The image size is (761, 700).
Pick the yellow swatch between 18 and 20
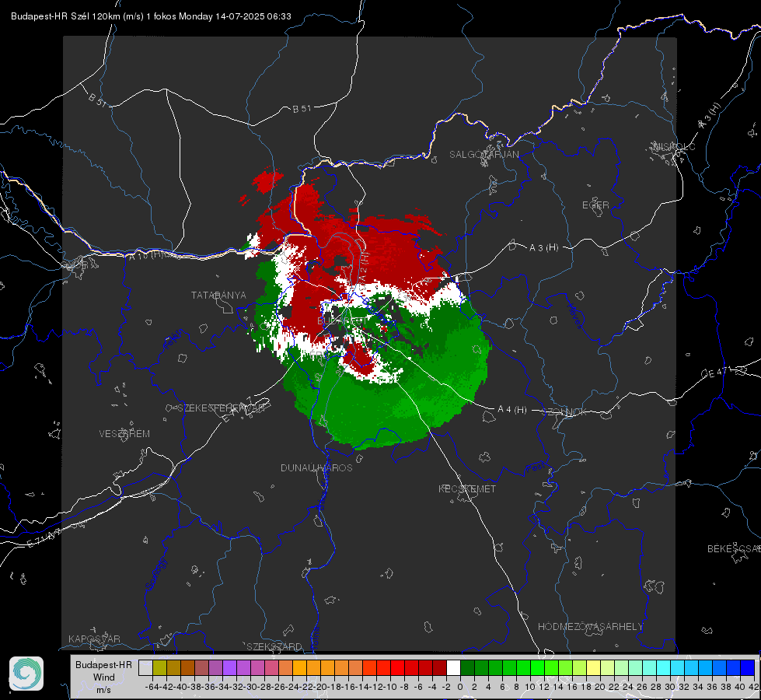point(593,668)
